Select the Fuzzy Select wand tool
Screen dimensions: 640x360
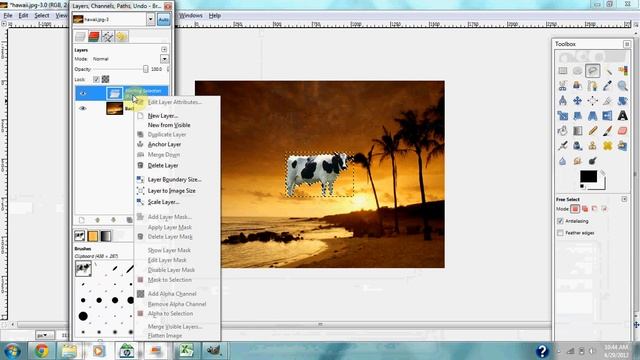pyautogui.click(x=608, y=71)
